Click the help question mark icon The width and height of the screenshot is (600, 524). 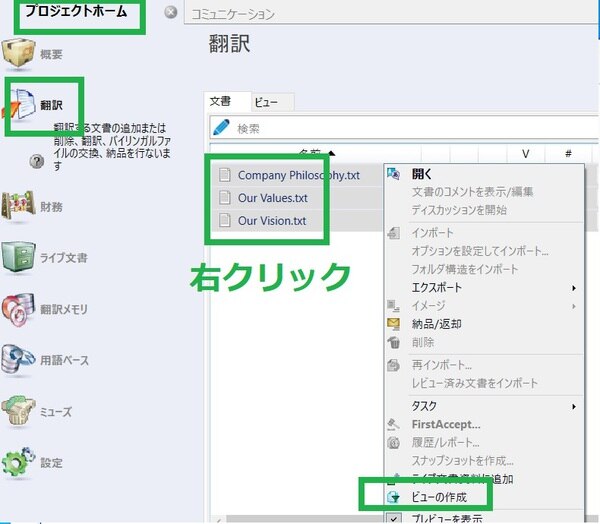(37, 161)
